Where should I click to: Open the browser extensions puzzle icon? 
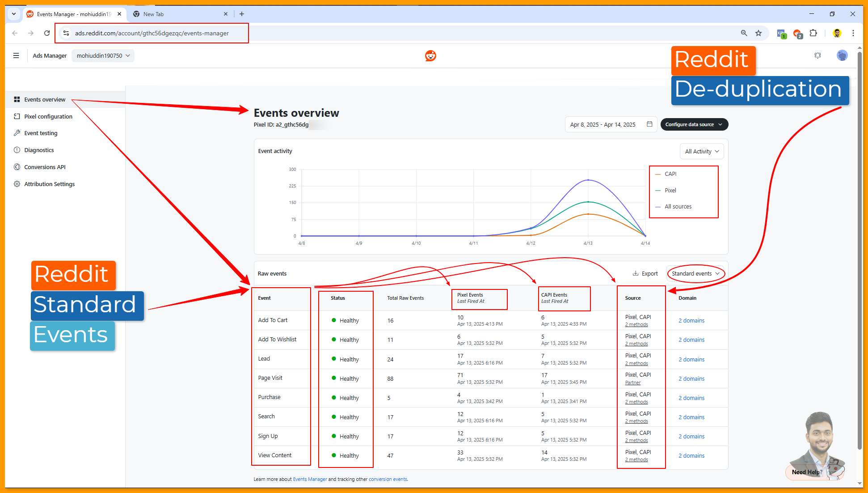click(813, 33)
